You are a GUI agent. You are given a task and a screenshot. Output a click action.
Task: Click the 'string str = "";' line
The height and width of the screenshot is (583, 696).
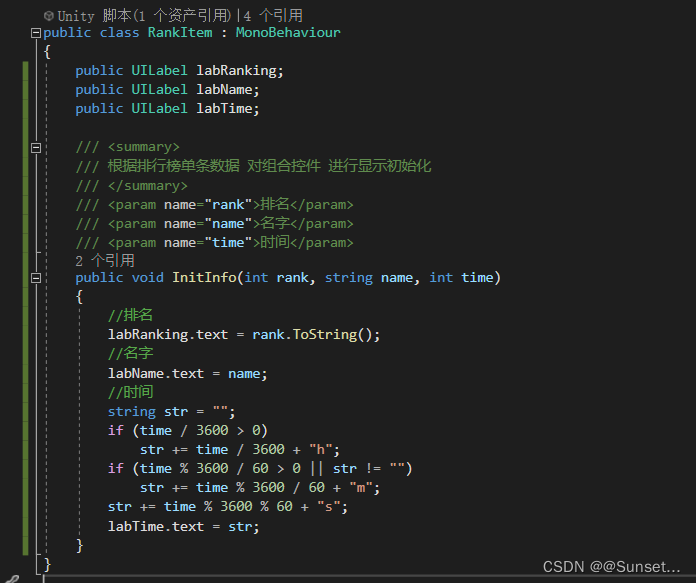click(171, 412)
